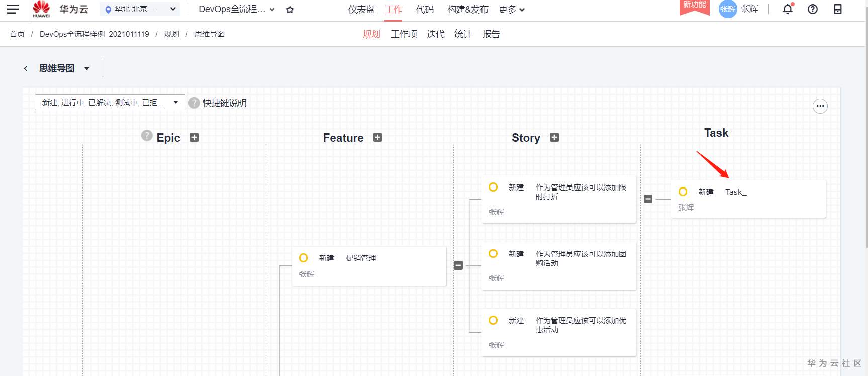Click status circle of 优惠活动 story
Image resolution: width=868 pixels, height=376 pixels.
pos(493,320)
